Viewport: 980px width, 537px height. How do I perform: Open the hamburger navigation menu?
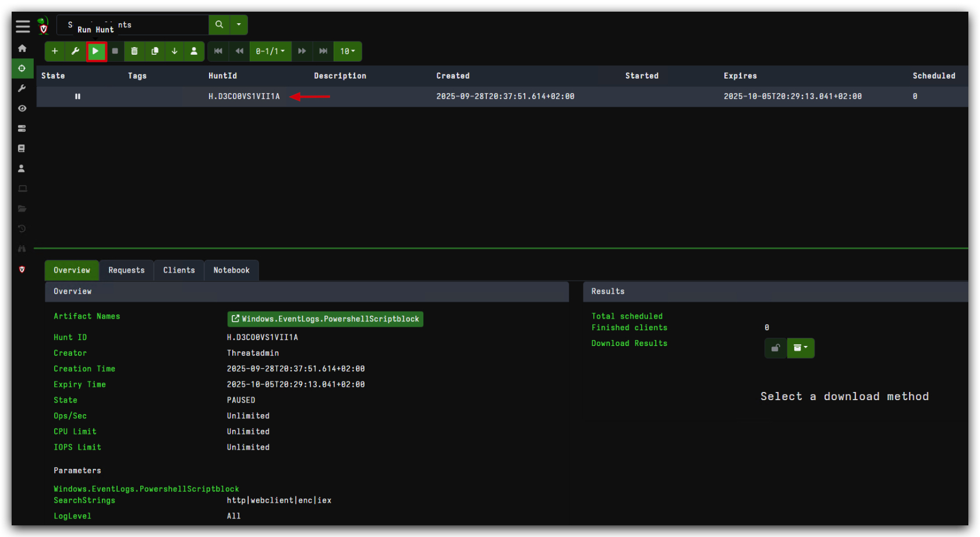pos(23,26)
